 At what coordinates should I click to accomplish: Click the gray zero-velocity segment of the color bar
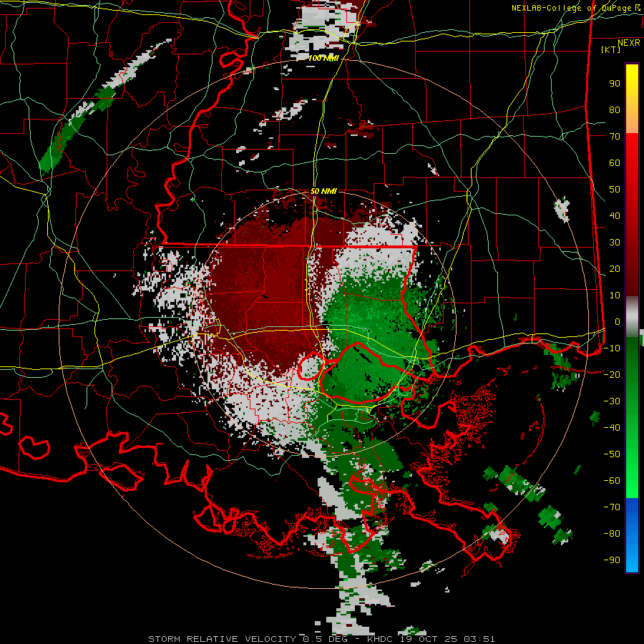point(632,316)
